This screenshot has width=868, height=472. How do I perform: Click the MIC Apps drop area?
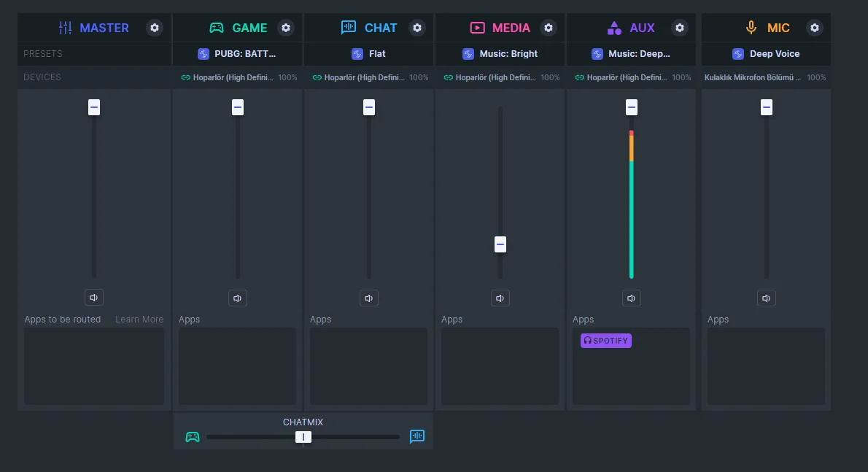(x=766, y=365)
